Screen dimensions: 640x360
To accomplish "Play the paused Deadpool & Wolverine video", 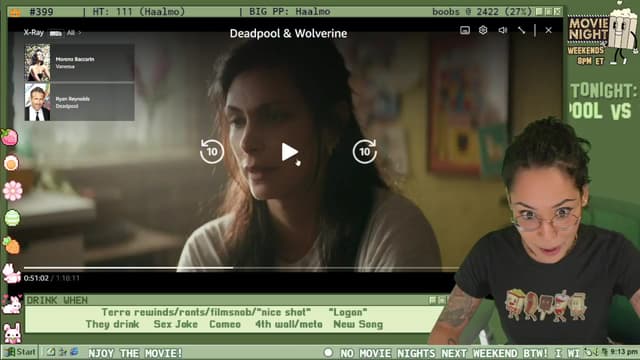I will pos(289,152).
